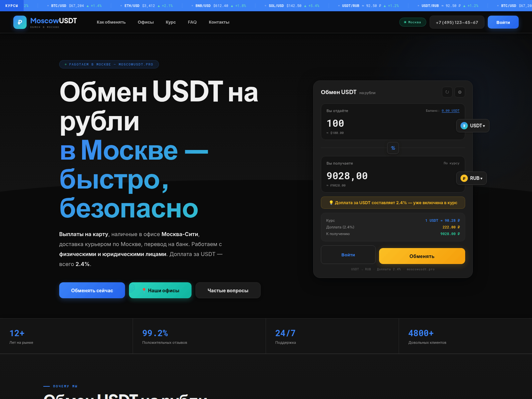532x399 pixels.
Task: Click the yellow Обменять button
Action: 422,256
